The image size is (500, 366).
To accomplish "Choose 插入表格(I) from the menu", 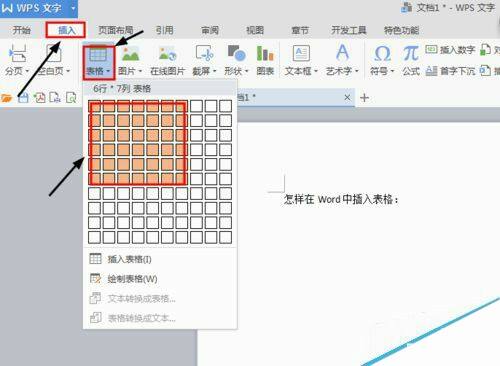I will click(160, 259).
